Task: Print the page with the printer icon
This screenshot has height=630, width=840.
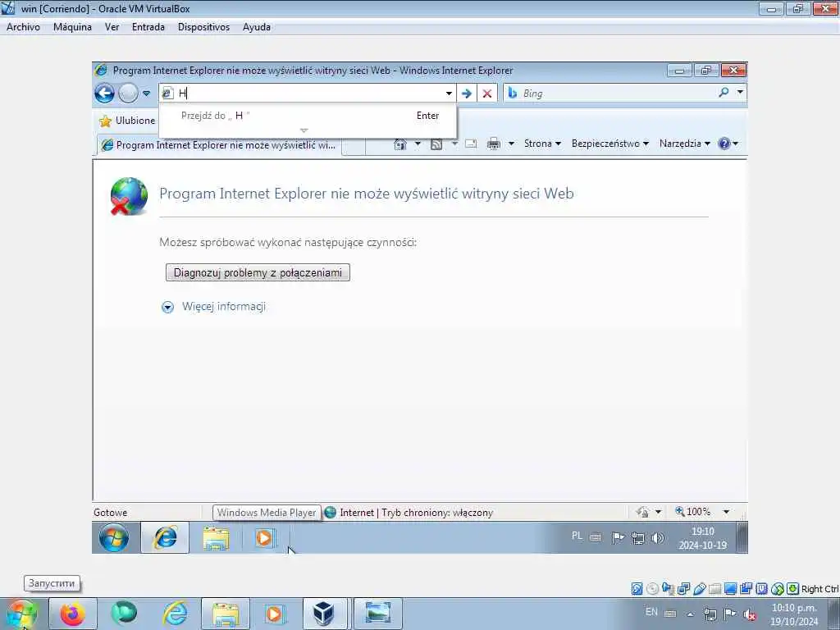Action: coord(493,144)
